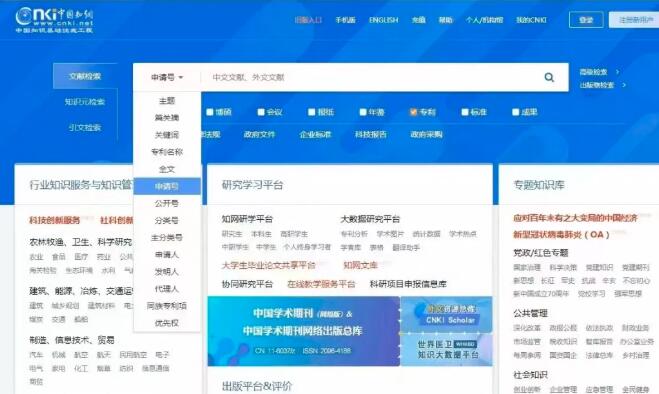Viewport: 659px width, 394px height.
Task: Click the 科技报告 category link
Action: coord(371,135)
